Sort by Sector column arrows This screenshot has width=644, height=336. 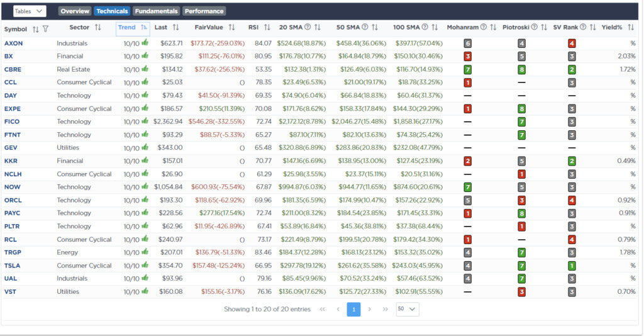click(x=97, y=28)
